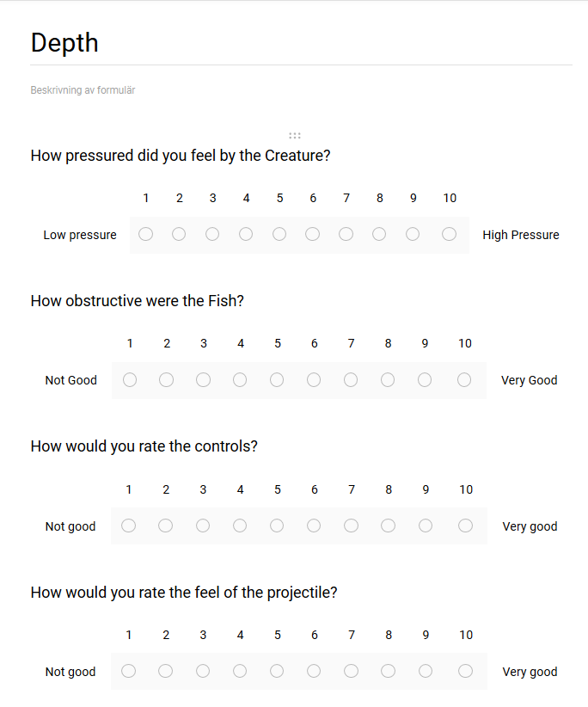Edit the form title "Depth"
Screen dimensions: 588x707
click(x=64, y=43)
